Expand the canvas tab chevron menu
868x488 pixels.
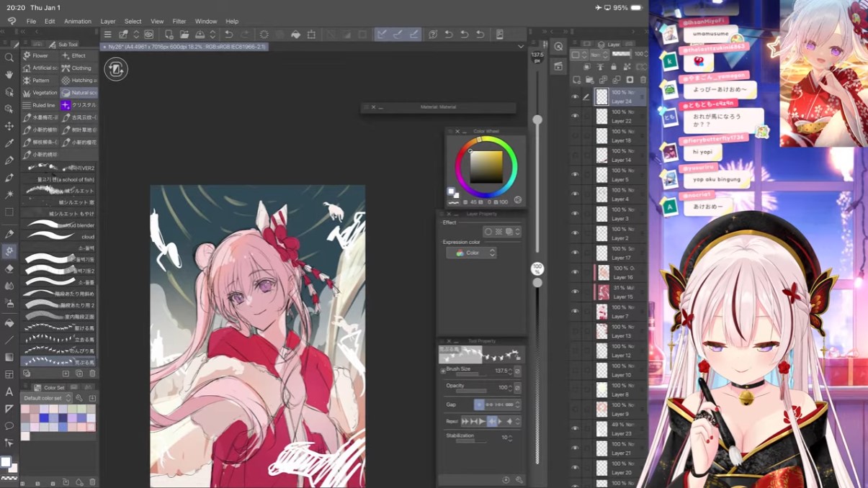pos(521,47)
